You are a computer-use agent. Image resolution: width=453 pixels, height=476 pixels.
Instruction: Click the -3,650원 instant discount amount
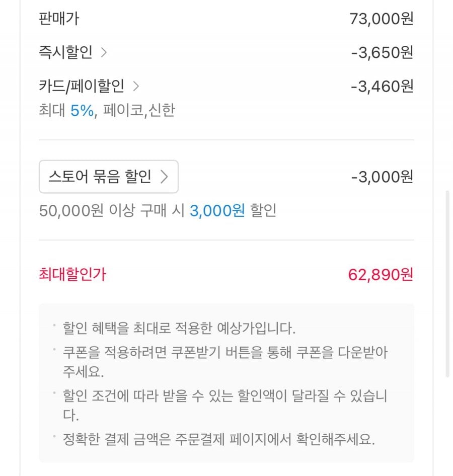(382, 52)
